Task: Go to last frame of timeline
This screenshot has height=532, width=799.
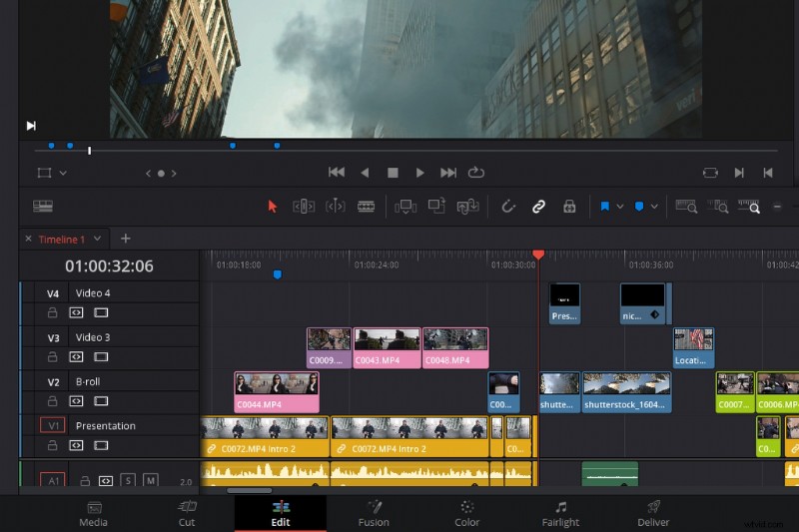Action: [448, 173]
